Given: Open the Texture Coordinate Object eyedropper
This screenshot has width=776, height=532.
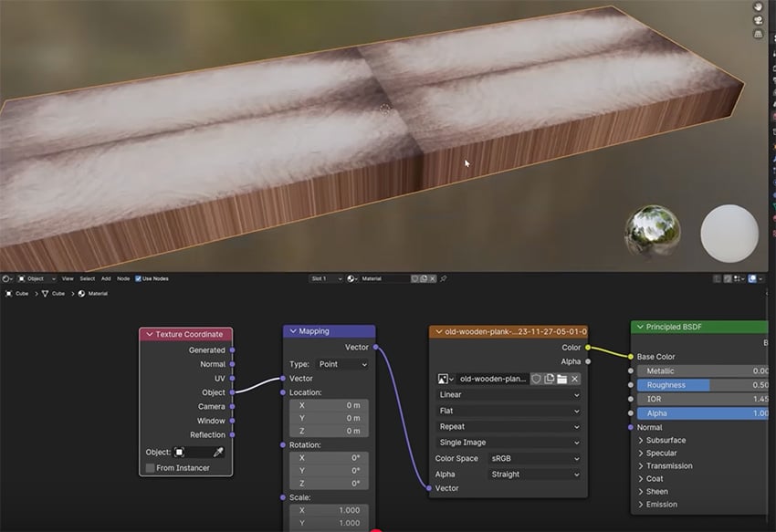Looking at the screenshot, I should coord(216,451).
